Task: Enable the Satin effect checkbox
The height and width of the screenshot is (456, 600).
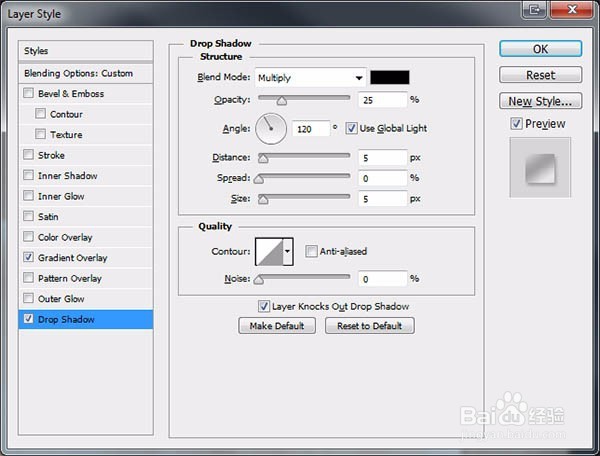Action: coord(28,216)
